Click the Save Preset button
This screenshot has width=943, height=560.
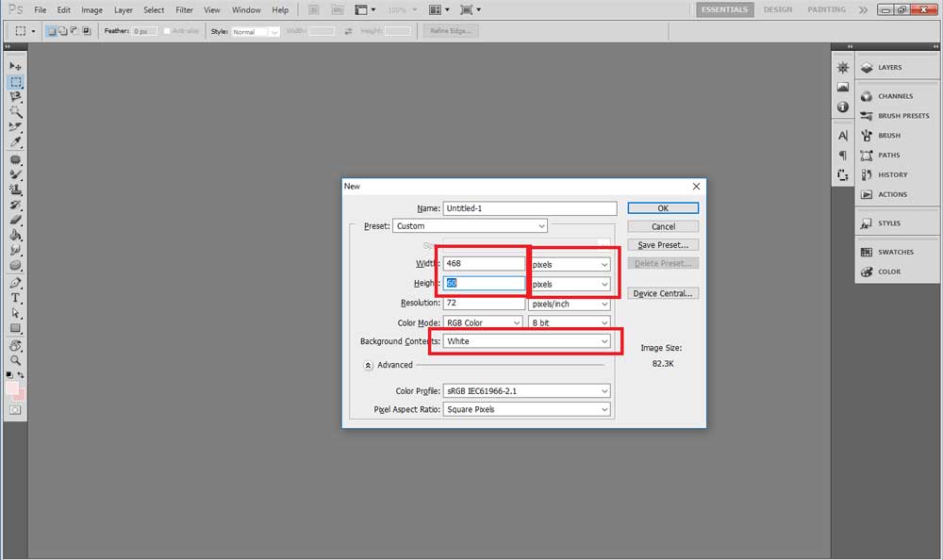point(663,245)
